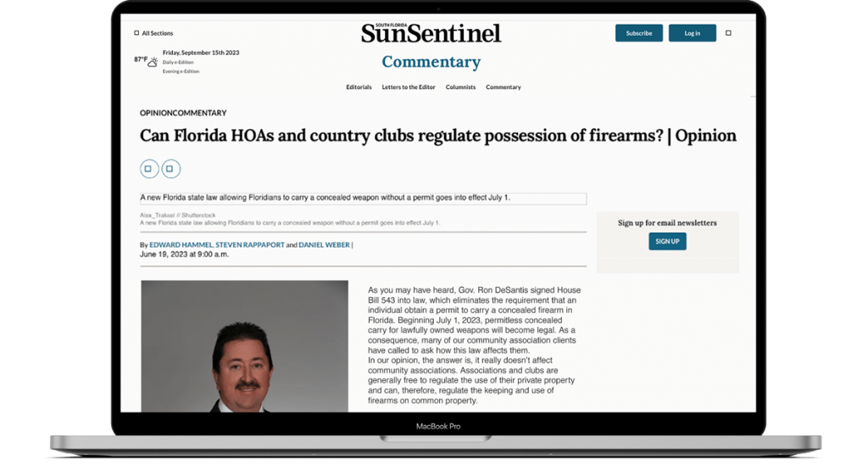This screenshot has height=470, width=868.
Task: Open the Evening e-Edition link
Action: [x=181, y=71]
